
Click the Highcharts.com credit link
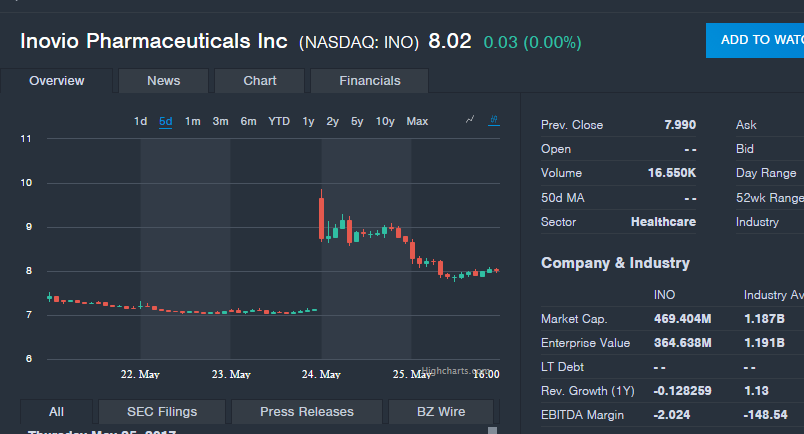455,370
